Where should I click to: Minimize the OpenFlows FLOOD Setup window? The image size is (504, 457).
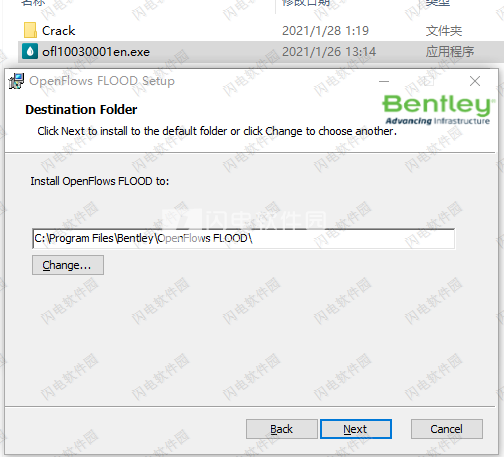pyautogui.click(x=384, y=81)
